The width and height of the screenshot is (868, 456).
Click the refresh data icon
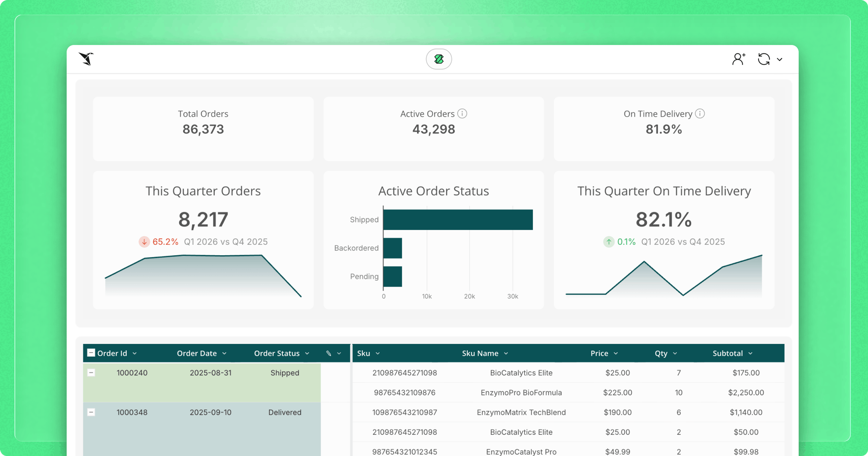pyautogui.click(x=764, y=59)
